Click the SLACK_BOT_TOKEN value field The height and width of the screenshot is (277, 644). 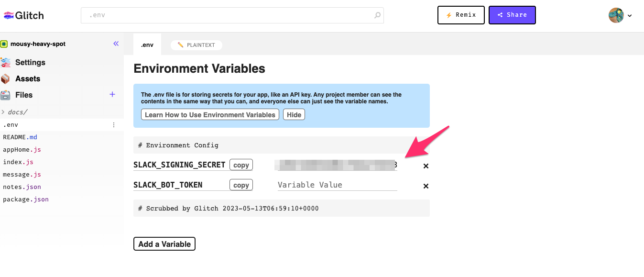[x=337, y=185]
